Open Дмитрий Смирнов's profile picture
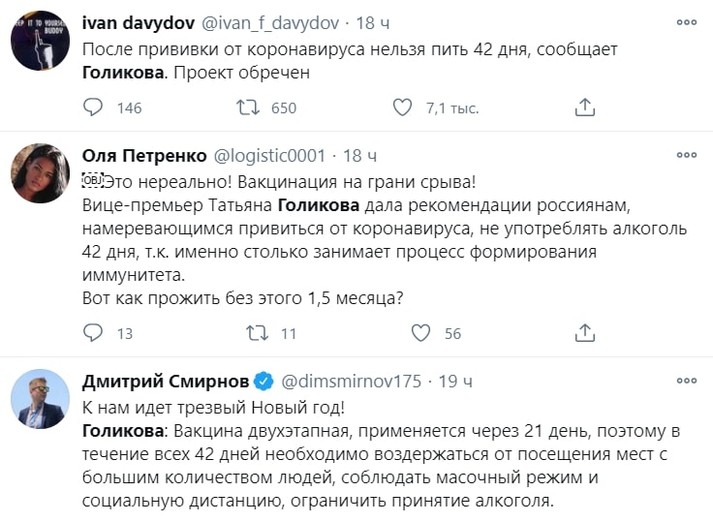This screenshot has width=713, height=522. click(39, 399)
